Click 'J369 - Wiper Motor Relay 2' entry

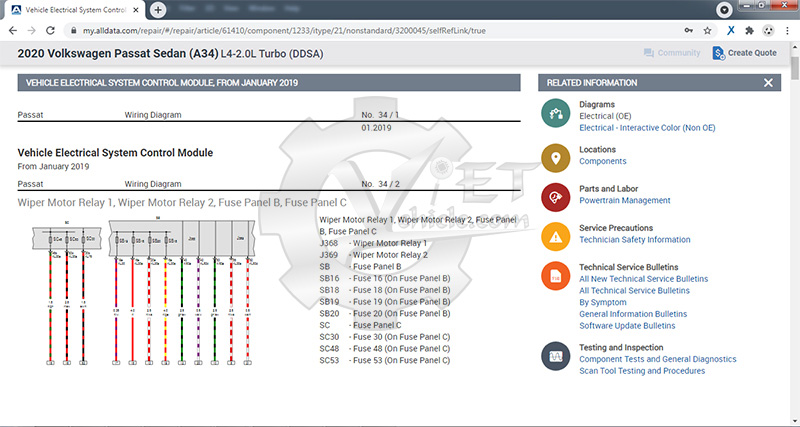(373, 255)
